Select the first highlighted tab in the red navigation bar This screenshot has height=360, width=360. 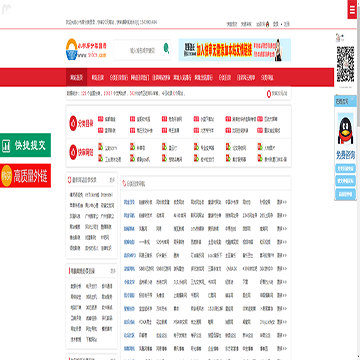(x=76, y=78)
